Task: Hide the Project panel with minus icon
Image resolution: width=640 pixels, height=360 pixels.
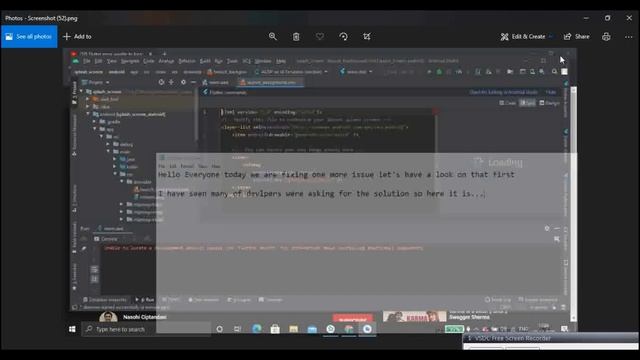Action: pyautogui.click(x=193, y=82)
